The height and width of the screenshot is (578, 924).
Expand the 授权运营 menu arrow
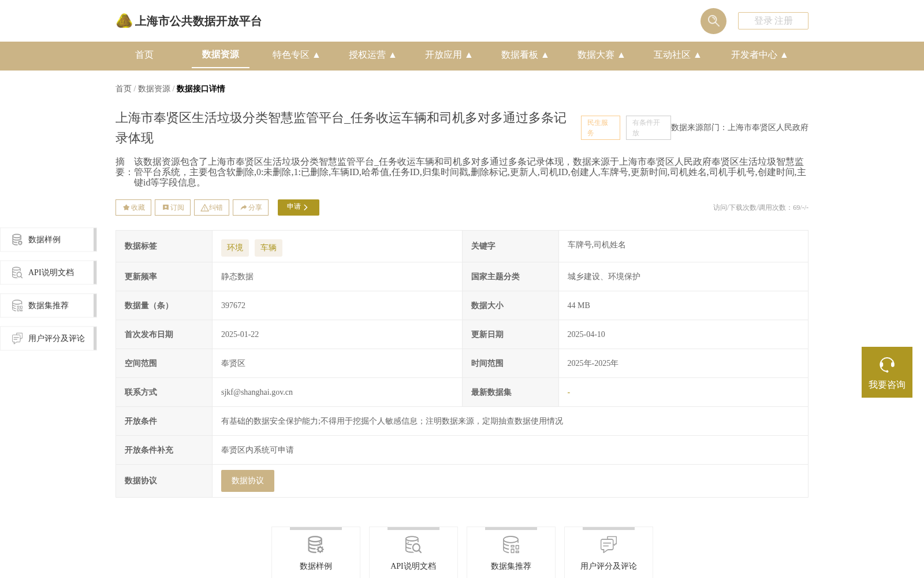coord(393,55)
